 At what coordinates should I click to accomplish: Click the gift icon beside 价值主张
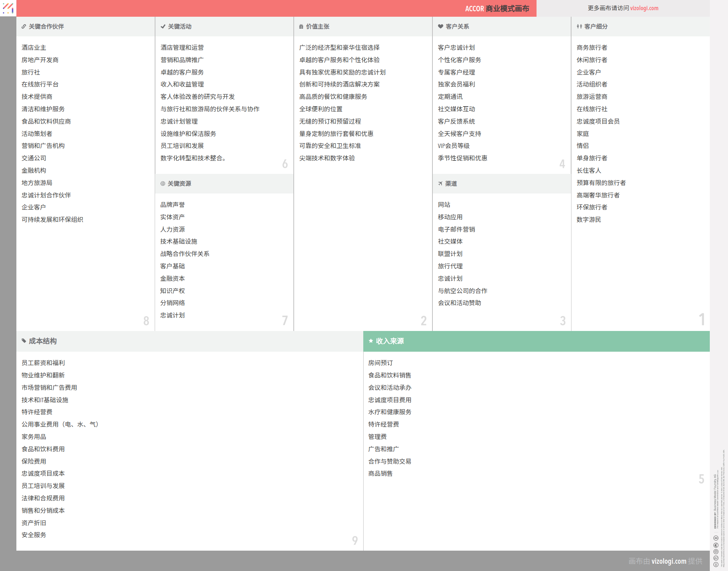click(301, 27)
